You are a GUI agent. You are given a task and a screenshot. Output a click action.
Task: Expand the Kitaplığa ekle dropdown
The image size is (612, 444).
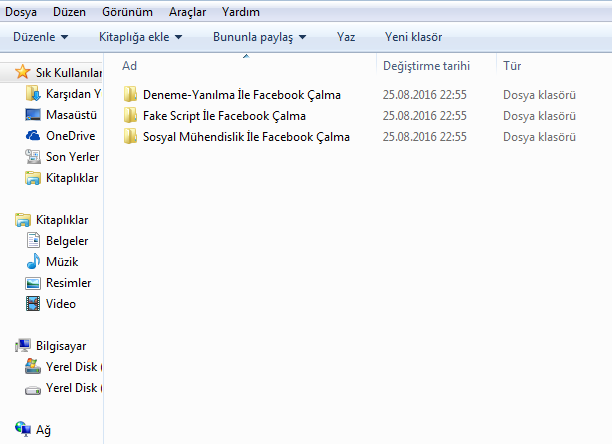141,37
